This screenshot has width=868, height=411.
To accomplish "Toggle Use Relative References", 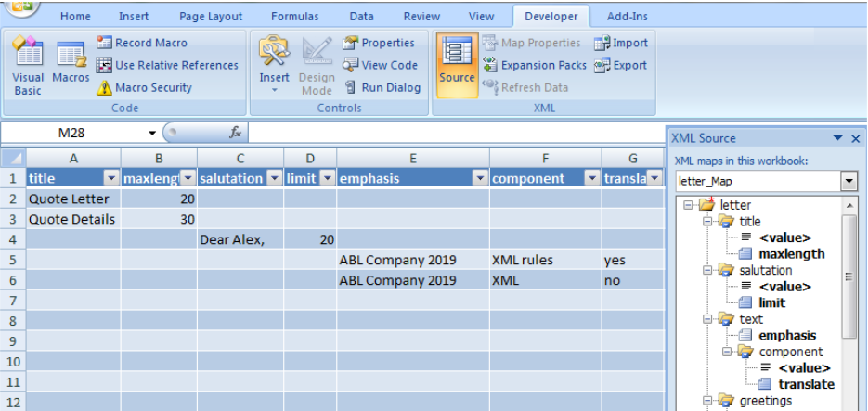I will (x=167, y=65).
